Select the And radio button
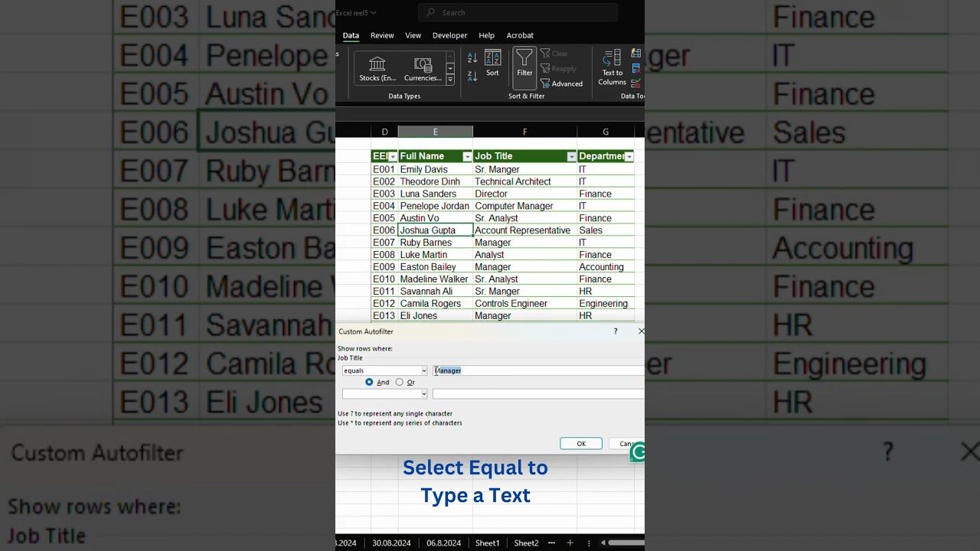The width and height of the screenshot is (980, 551). (x=369, y=382)
